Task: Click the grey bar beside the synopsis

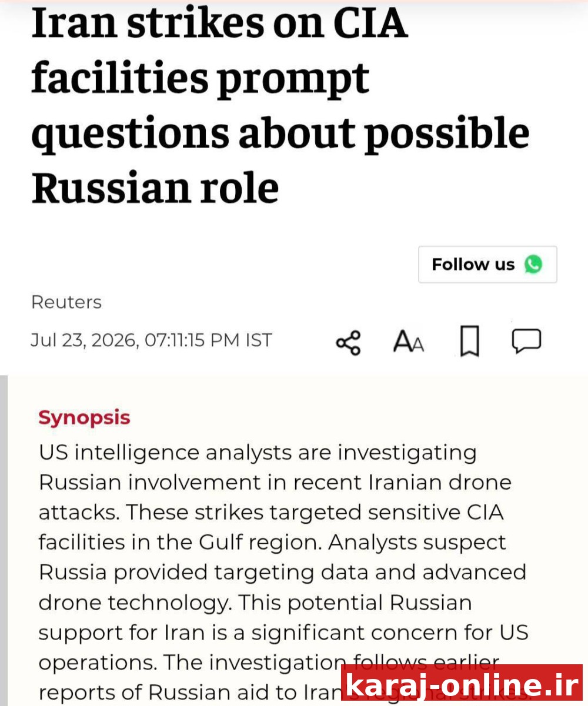Action: coord(4,540)
